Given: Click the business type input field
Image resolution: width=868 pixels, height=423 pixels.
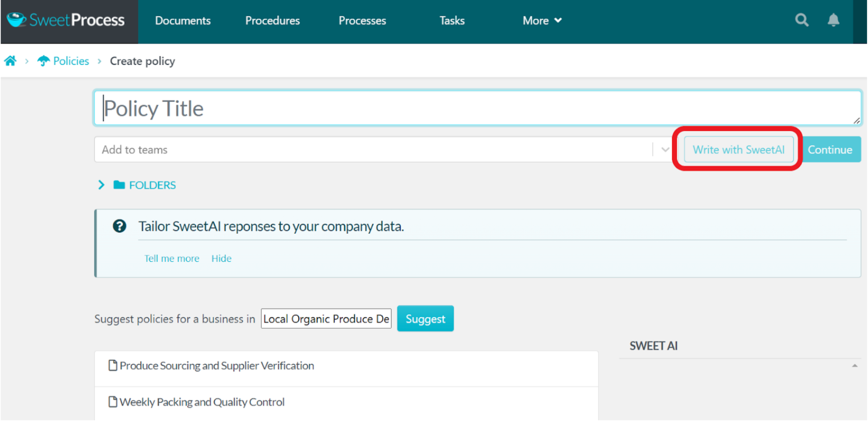Looking at the screenshot, I should coord(326,319).
